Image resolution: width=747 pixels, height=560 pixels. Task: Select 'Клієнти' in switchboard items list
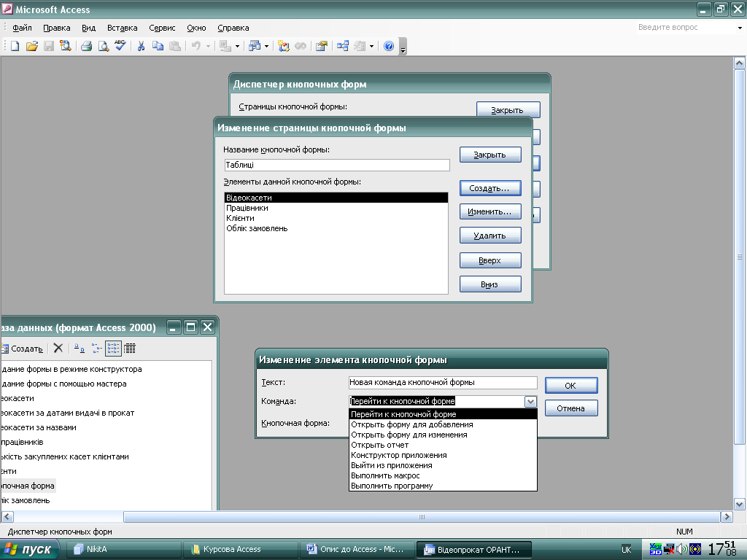click(x=336, y=218)
